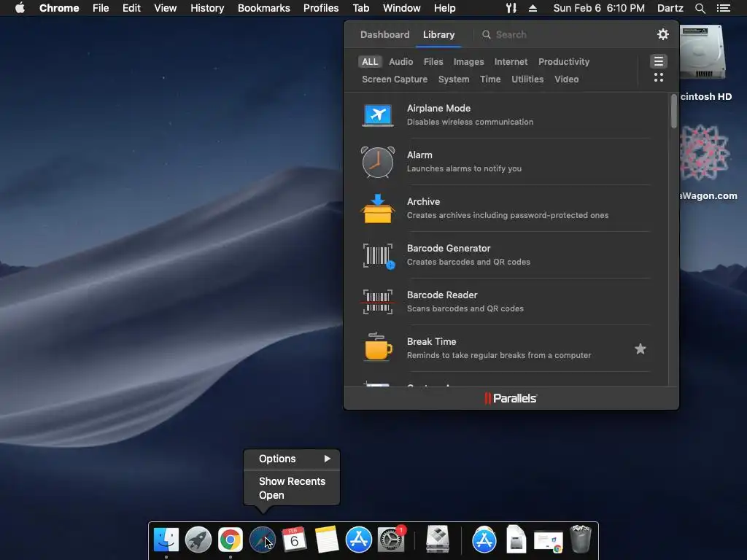747x560 pixels.
Task: Open System Preferences with badge in Dock
Action: 391,540
